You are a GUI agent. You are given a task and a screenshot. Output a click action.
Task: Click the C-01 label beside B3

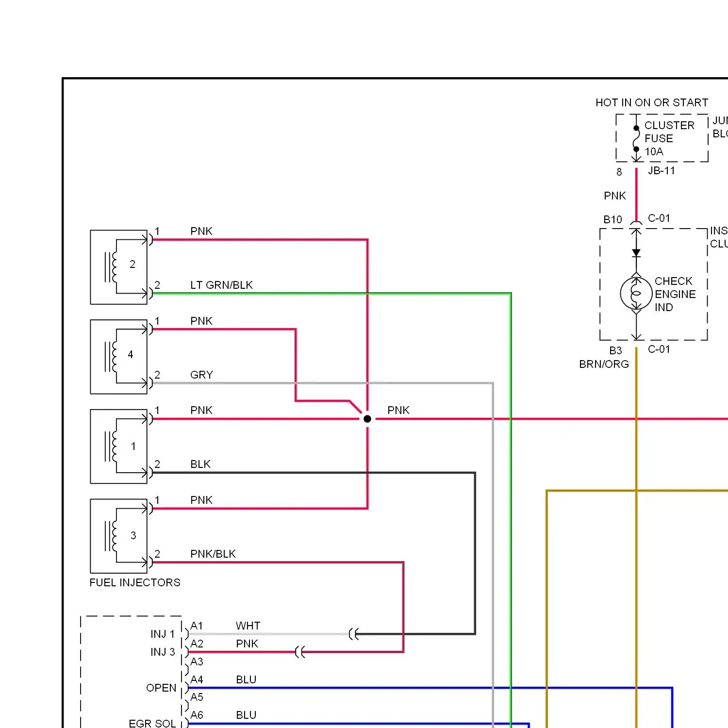[x=659, y=349]
